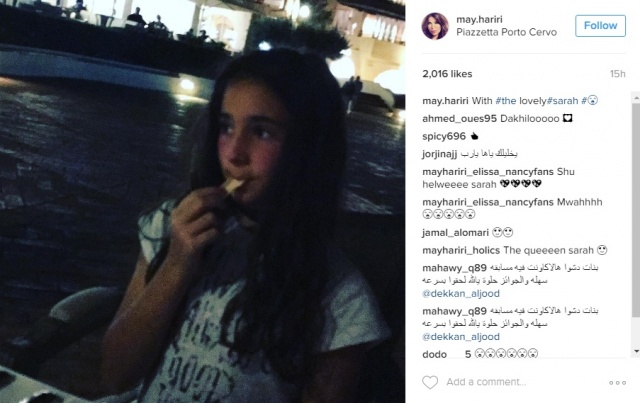Click the first @dekkan_aljood mention
Screen dimensions: 640x403
[x=461, y=294]
